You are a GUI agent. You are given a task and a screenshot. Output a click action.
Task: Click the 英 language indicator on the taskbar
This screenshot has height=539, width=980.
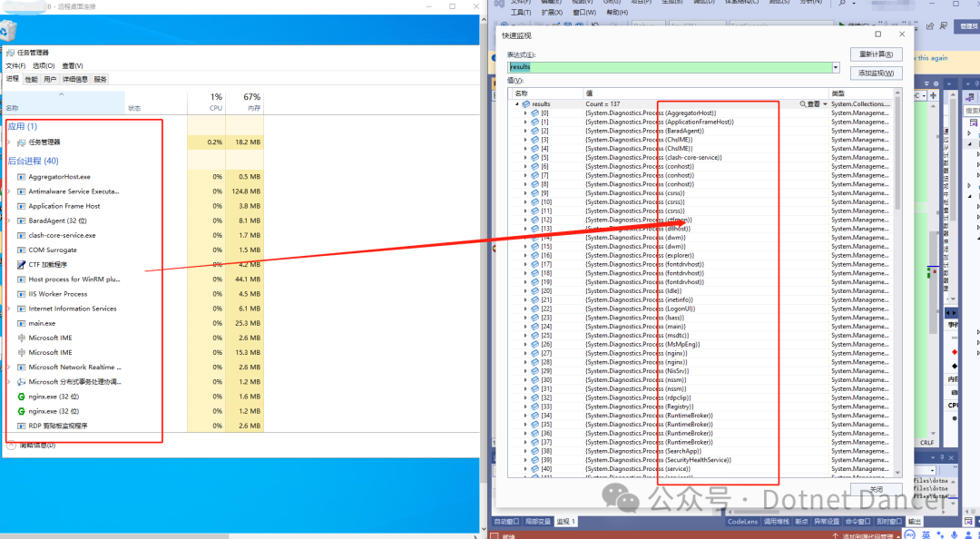click(926, 534)
